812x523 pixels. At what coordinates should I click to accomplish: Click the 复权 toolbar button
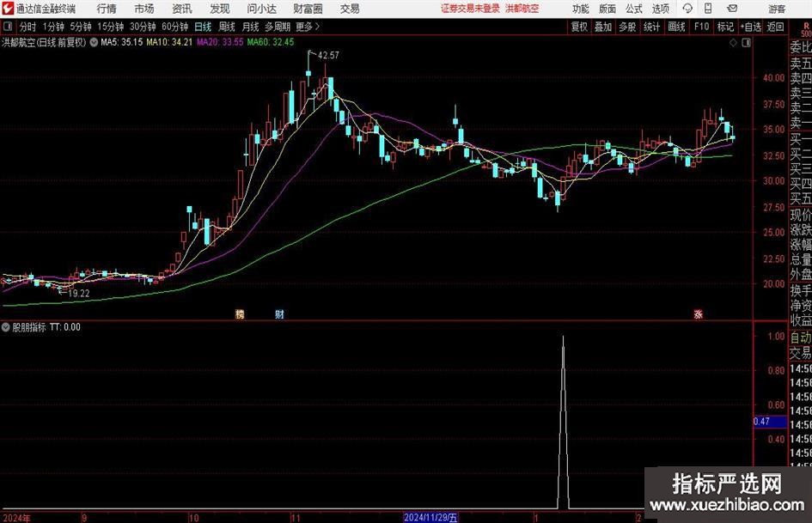point(579,27)
